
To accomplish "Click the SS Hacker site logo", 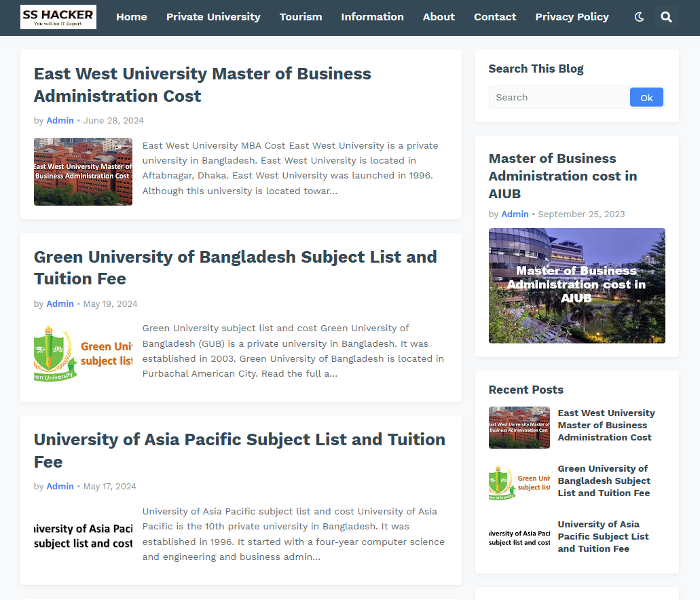I will pos(58,17).
